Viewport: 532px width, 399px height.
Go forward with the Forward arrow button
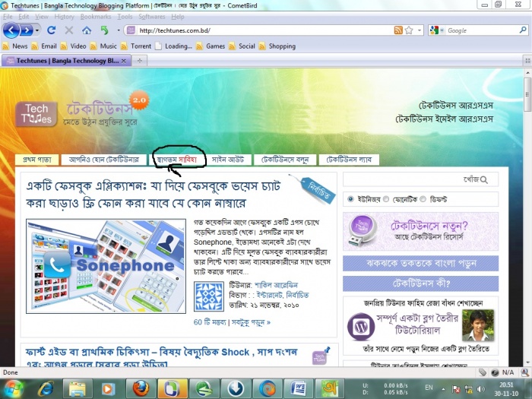pos(26,30)
